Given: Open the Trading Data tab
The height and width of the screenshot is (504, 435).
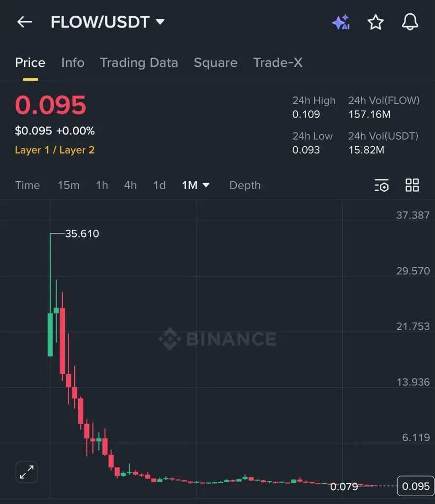Looking at the screenshot, I should [x=139, y=63].
